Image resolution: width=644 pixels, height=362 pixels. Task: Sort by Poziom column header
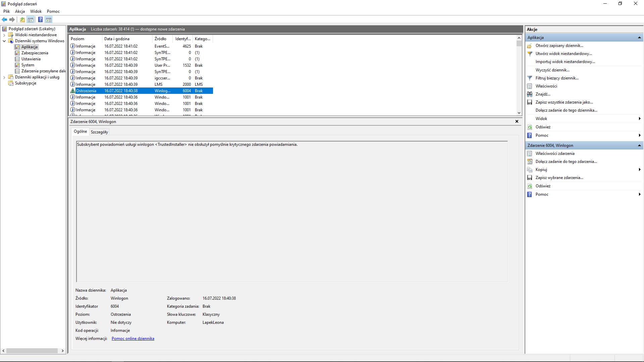coord(86,39)
